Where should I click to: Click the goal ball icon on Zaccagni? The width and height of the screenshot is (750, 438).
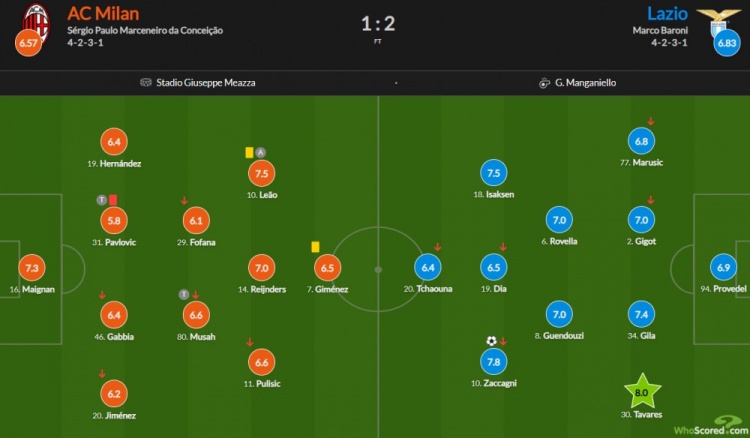pyautogui.click(x=491, y=341)
